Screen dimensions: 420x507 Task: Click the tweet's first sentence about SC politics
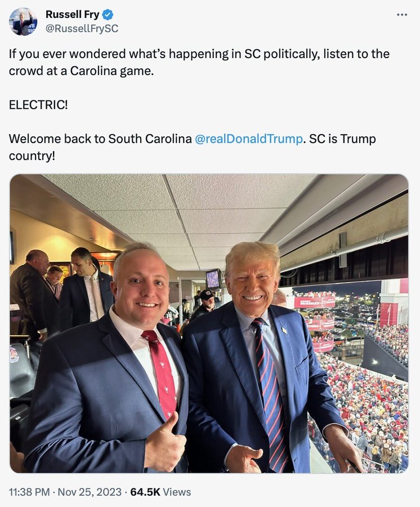199,62
